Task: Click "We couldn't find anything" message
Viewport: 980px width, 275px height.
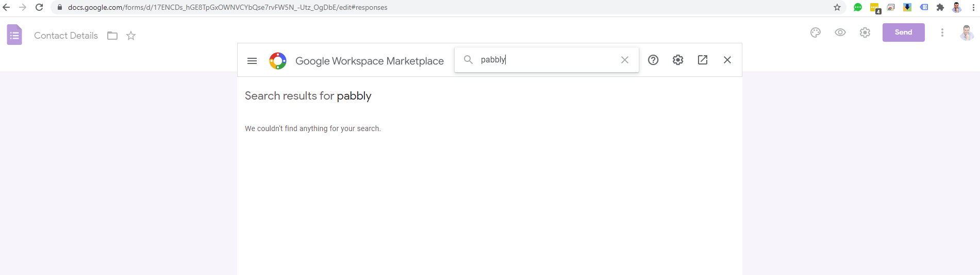Action: click(313, 128)
